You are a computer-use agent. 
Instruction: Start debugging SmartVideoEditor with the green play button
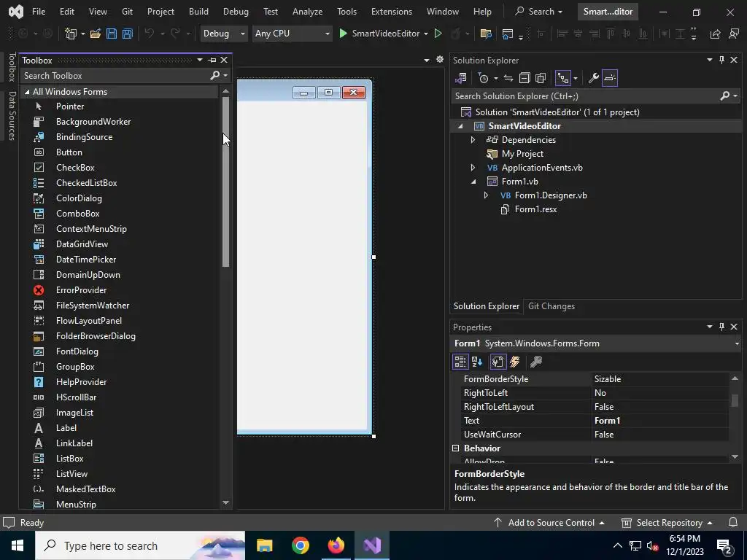pyautogui.click(x=343, y=34)
